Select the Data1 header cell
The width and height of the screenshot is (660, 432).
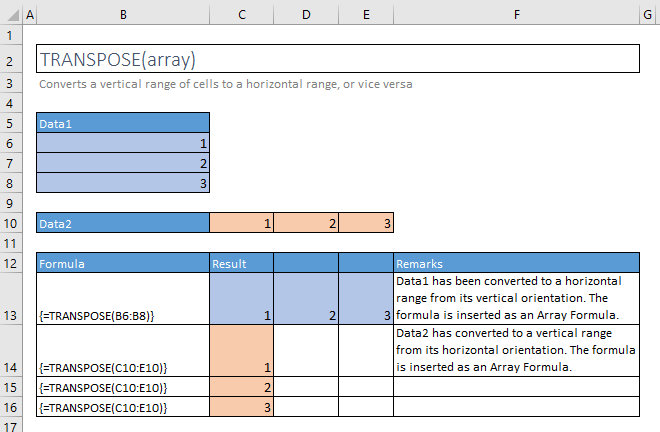tap(123, 123)
